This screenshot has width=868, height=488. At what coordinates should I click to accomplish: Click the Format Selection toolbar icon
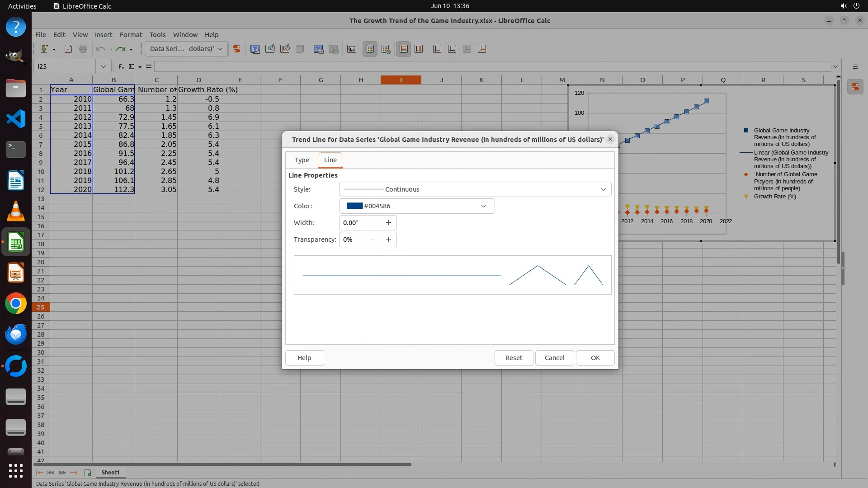(236, 49)
